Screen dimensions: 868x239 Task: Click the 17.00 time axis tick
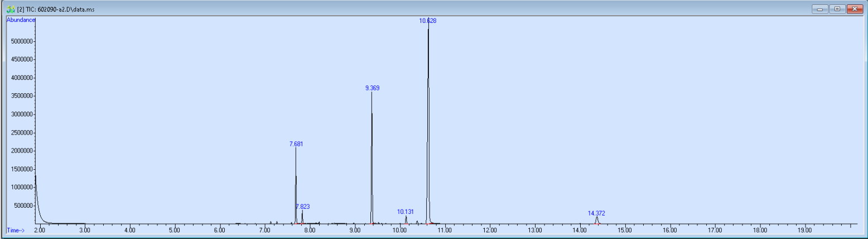tap(715, 230)
